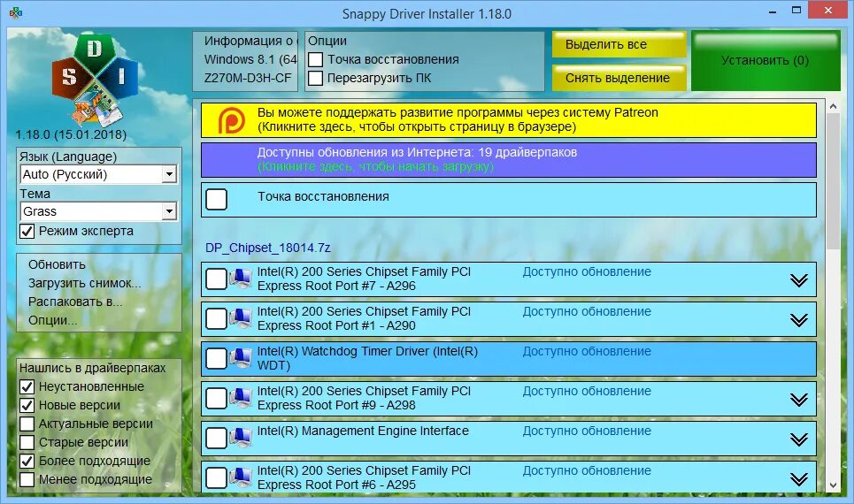
Task: Minimize the Snappy Driver Installer window
Action: click(x=773, y=11)
